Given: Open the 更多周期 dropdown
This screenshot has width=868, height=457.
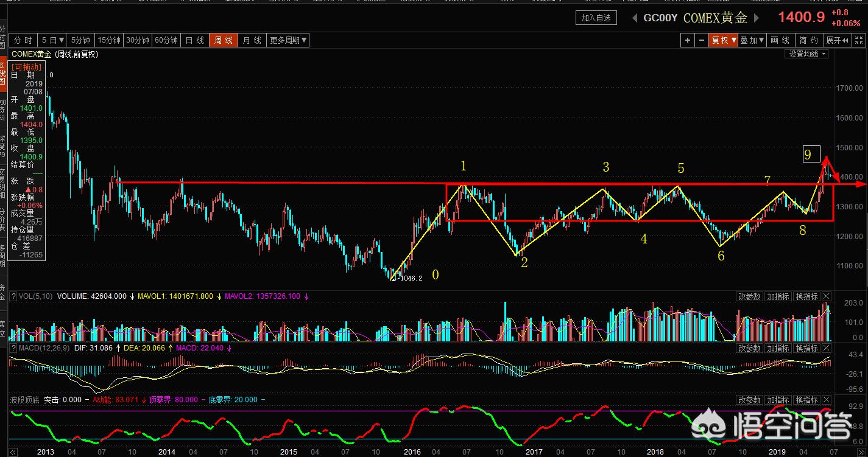Looking at the screenshot, I should tap(288, 40).
